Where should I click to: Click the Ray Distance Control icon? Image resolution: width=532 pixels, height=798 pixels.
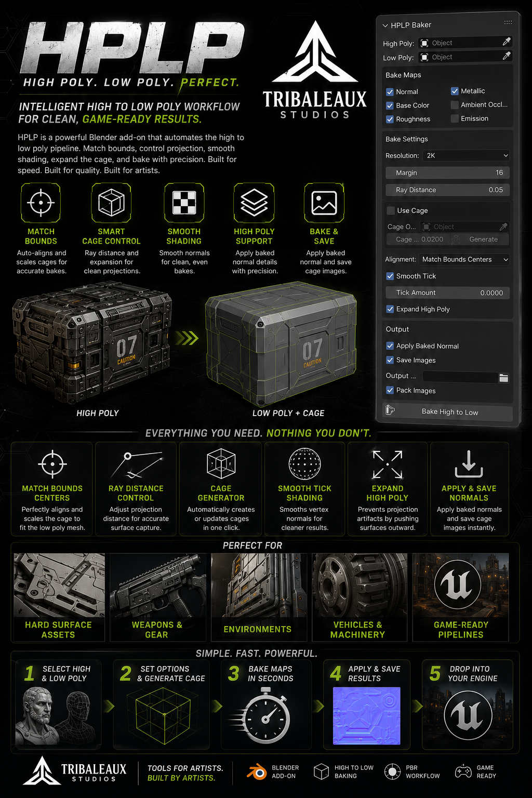tap(136, 465)
